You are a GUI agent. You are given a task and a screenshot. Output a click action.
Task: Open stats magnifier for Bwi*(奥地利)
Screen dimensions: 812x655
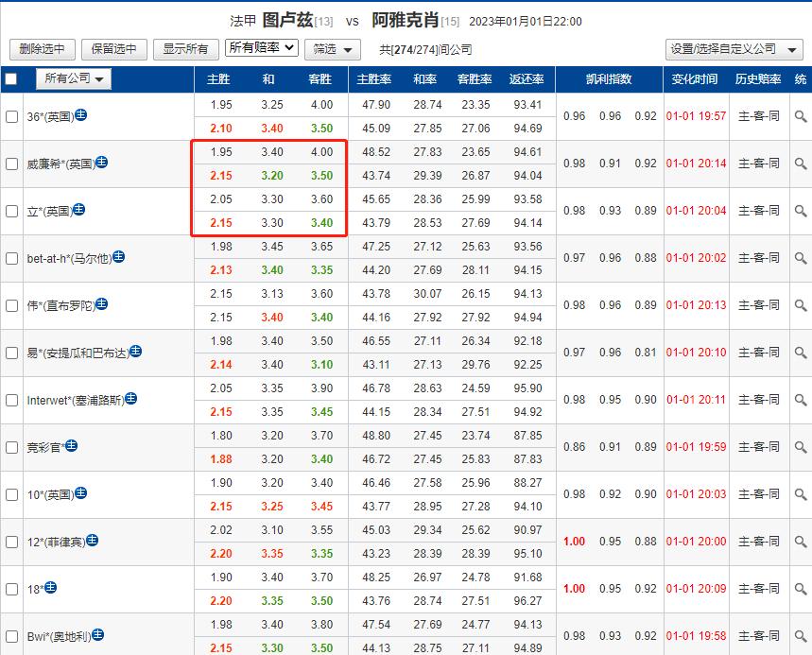(x=799, y=636)
